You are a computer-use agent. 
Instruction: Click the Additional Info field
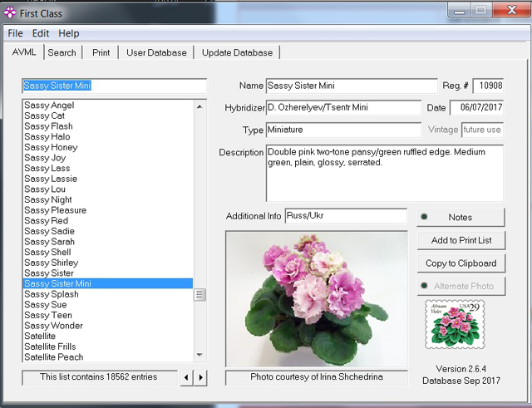pyautogui.click(x=346, y=216)
